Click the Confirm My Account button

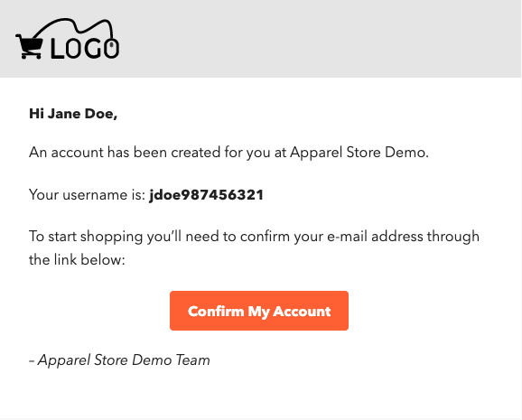pos(259,311)
